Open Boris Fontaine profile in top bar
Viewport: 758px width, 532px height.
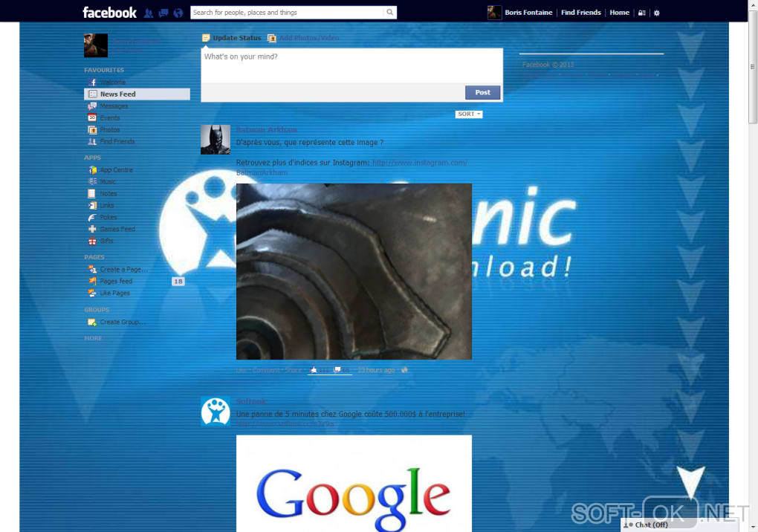point(528,13)
